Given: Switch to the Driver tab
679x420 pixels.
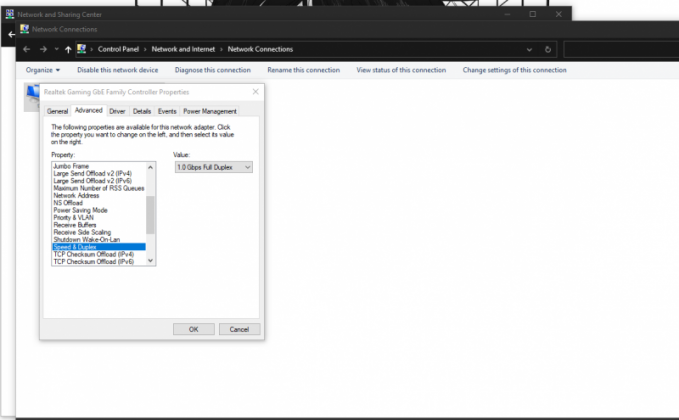Looking at the screenshot, I should pyautogui.click(x=117, y=111).
